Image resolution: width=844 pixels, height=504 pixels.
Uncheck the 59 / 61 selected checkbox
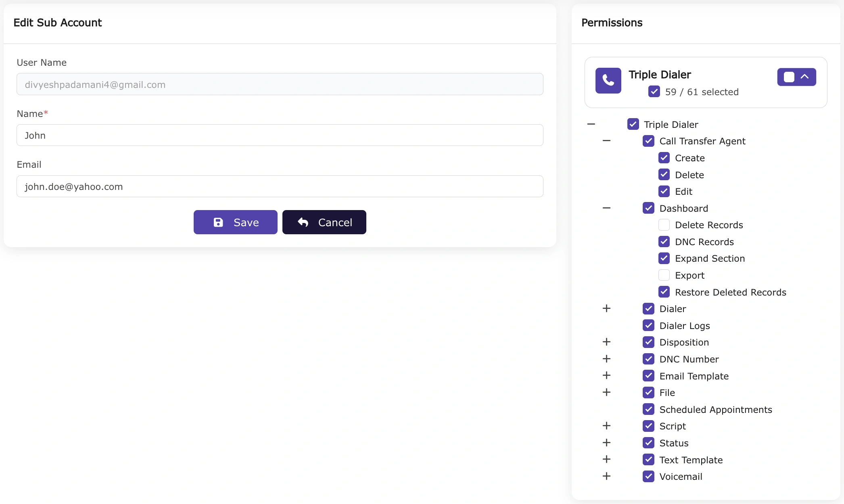(x=654, y=92)
